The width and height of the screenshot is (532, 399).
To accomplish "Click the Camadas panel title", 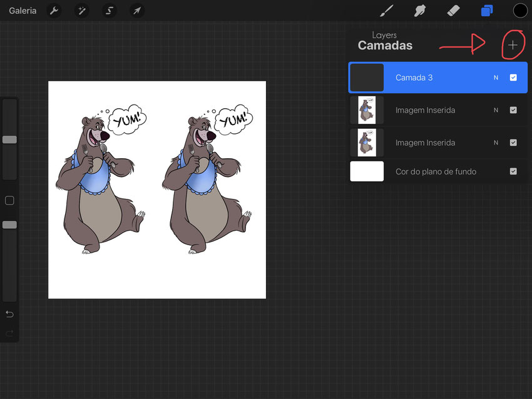I will (x=385, y=46).
